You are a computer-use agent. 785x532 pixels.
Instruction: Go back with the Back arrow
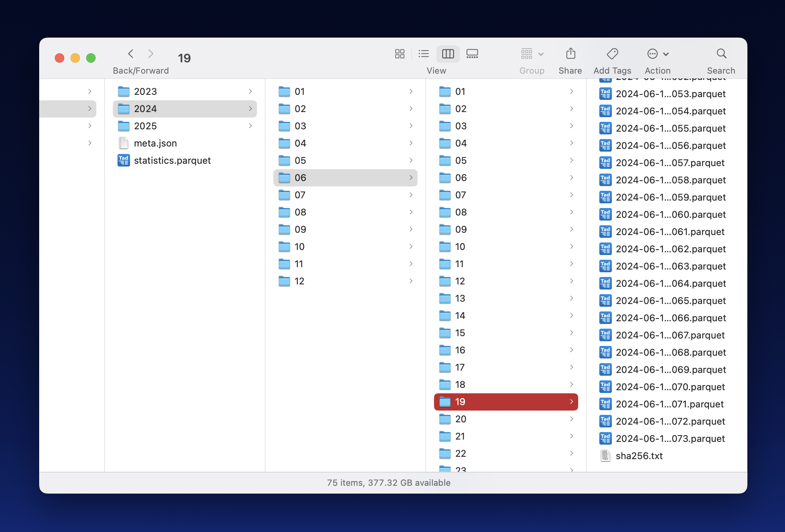pos(131,54)
